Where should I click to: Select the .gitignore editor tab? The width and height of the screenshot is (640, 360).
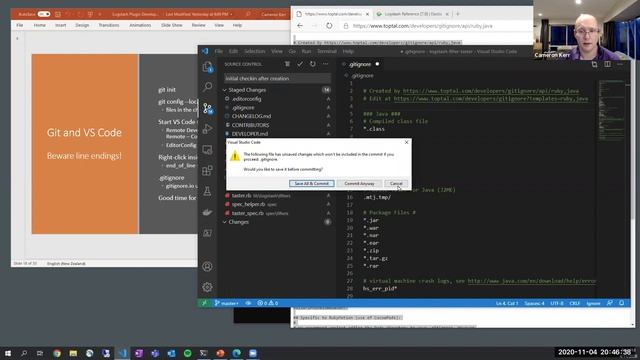360,64
